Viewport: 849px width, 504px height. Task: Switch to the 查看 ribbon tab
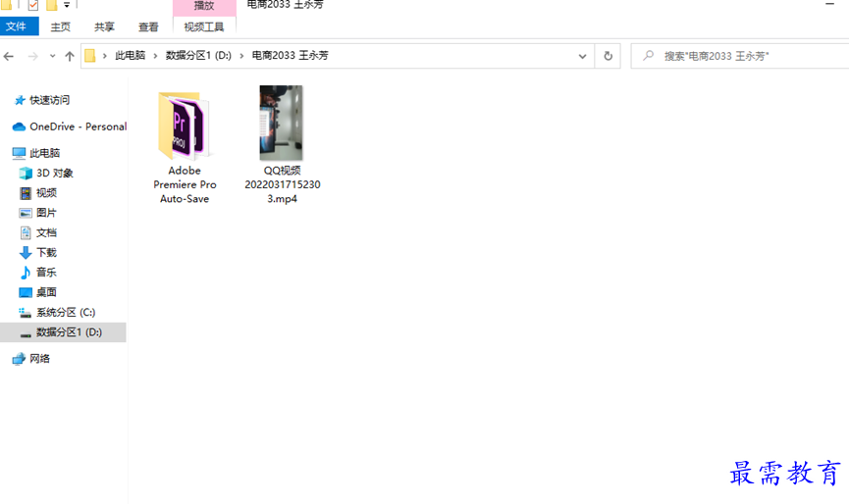(x=148, y=26)
